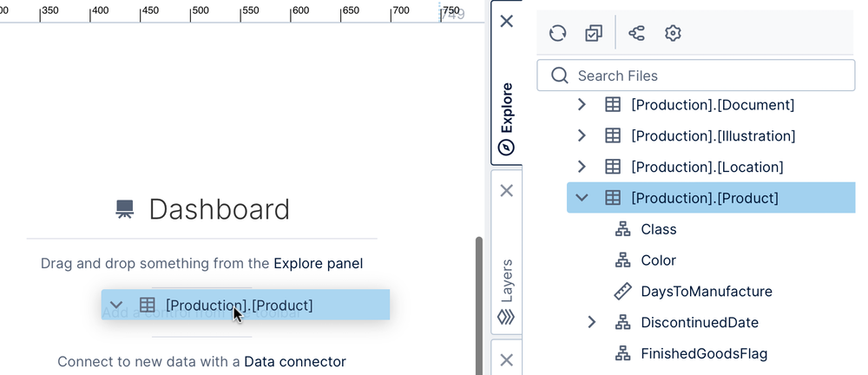The width and height of the screenshot is (868, 375).
Task: Click the DaysToManufacture ruler measure icon
Action: pos(622,292)
